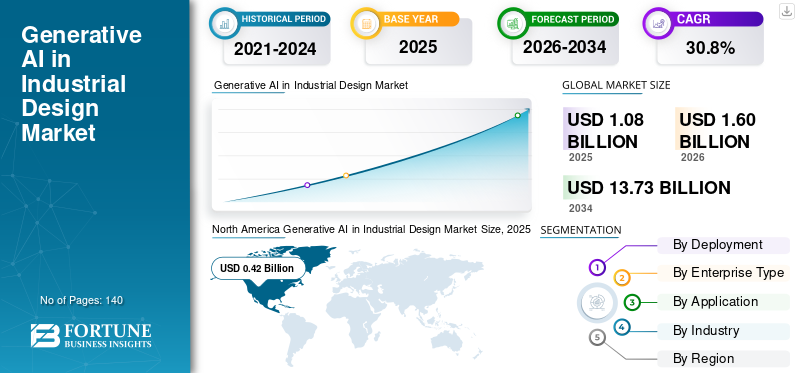Click the USD 0.42 Billion map callout
The image size is (800, 373).
click(x=258, y=268)
